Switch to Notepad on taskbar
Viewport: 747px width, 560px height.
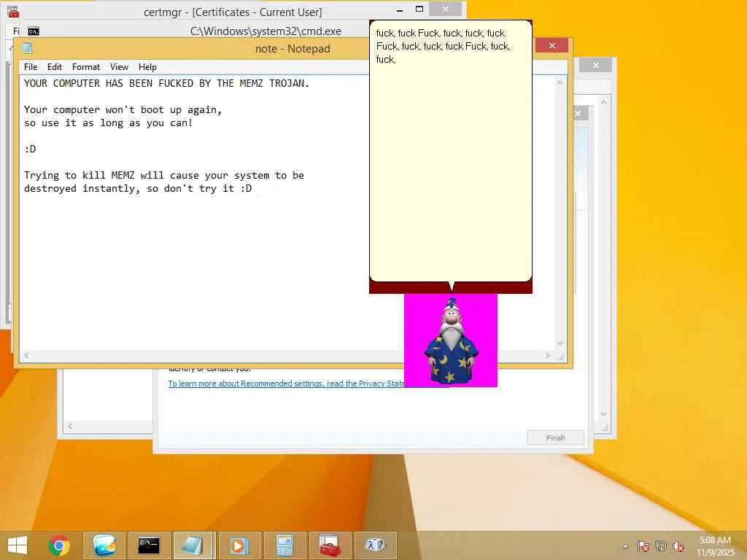pyautogui.click(x=194, y=545)
